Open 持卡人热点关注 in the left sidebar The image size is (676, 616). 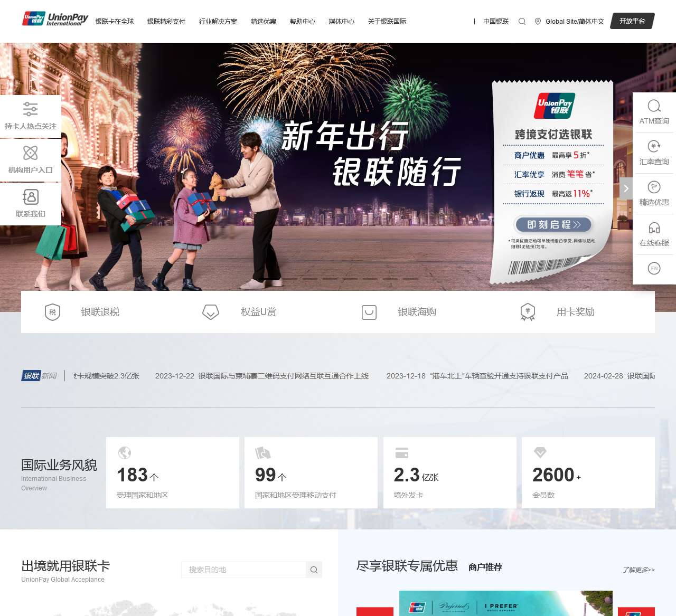click(x=31, y=116)
